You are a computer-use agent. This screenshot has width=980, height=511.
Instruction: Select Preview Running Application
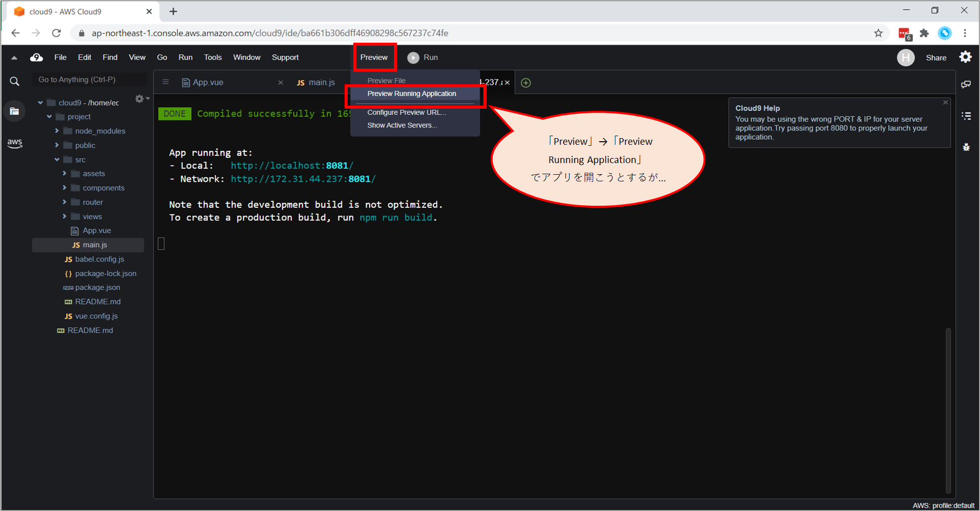(415, 94)
